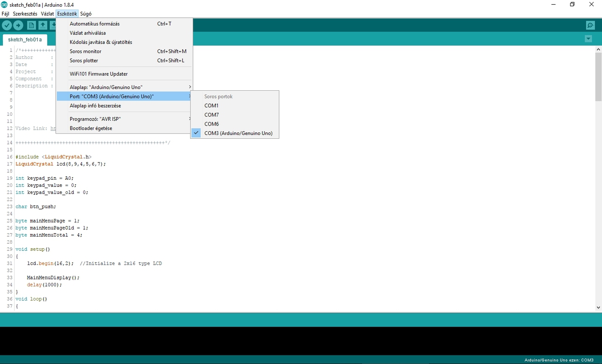Click the int keypad_value_old = 0; line
This screenshot has width=602, height=364.
pos(52,192)
